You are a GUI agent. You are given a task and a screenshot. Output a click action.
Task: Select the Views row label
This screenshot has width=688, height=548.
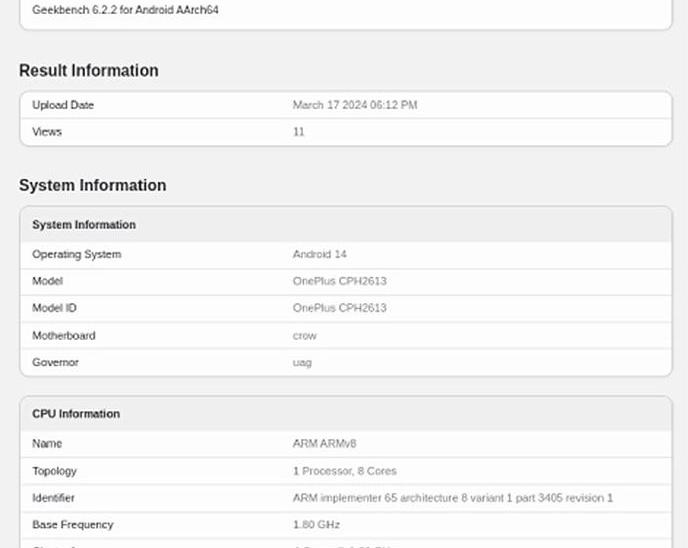coord(47,132)
